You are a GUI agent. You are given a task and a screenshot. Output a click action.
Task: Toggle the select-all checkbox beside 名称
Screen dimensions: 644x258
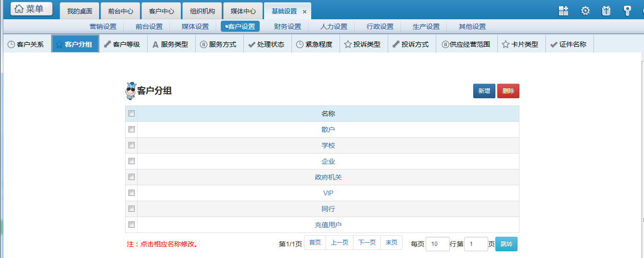tap(131, 114)
